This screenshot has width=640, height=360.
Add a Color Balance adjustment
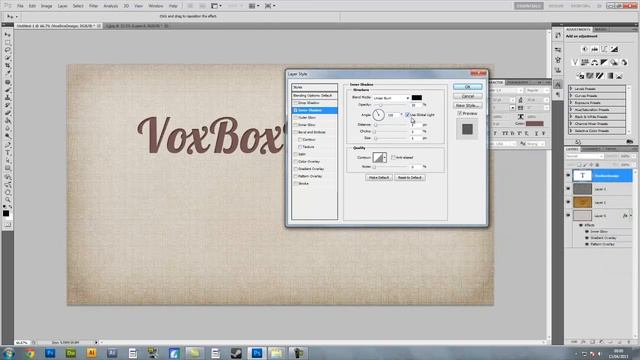(x=595, y=62)
